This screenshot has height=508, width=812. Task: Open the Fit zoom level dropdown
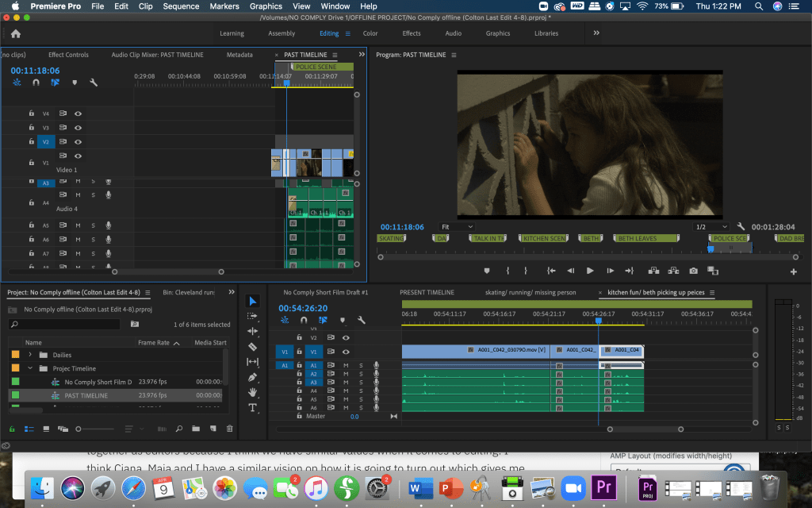click(x=458, y=227)
